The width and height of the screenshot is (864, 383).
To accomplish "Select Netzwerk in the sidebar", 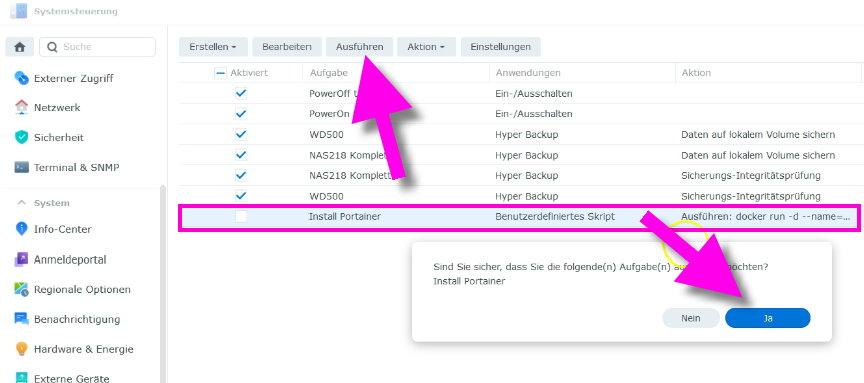I will pos(57,107).
